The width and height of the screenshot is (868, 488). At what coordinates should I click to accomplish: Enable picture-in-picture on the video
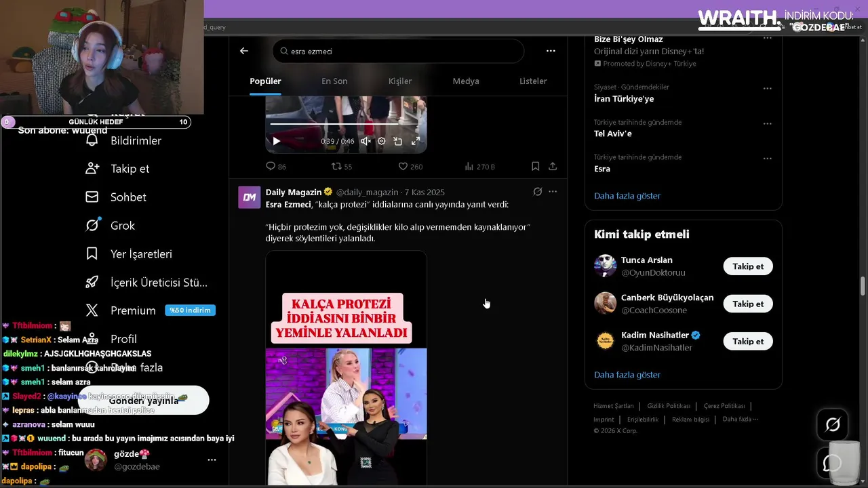tap(398, 141)
